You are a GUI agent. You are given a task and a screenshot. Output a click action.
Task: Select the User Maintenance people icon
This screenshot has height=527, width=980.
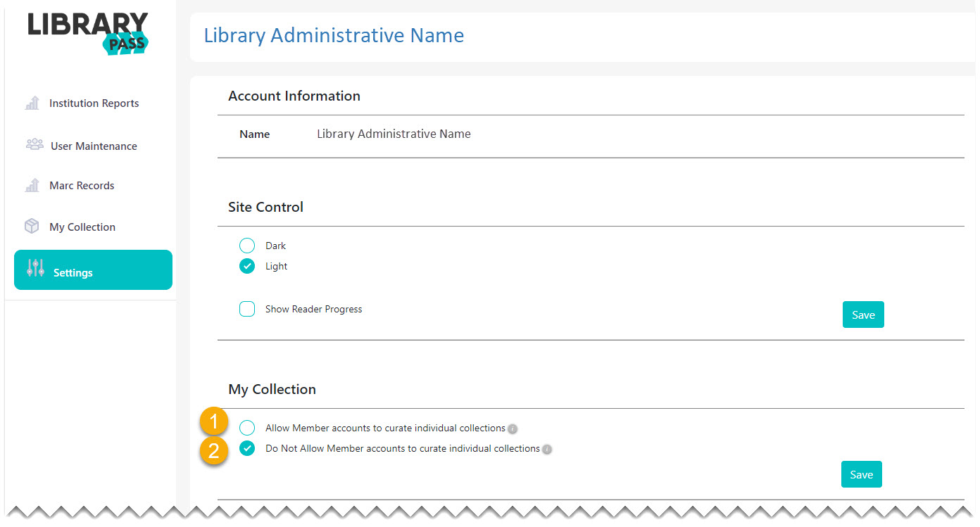34,144
